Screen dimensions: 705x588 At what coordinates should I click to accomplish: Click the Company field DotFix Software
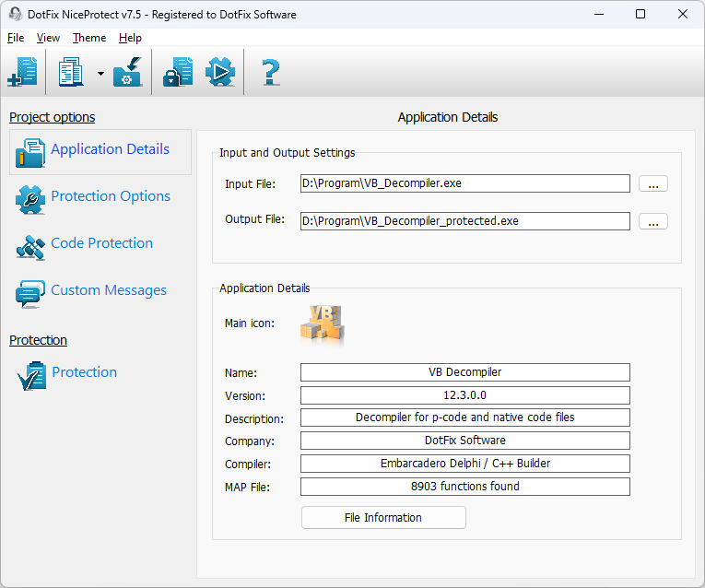coord(464,441)
